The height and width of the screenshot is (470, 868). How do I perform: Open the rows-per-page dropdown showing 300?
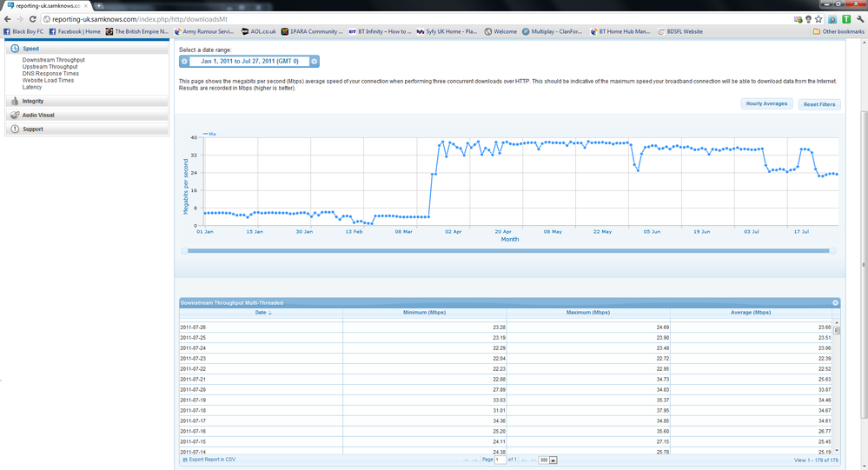tap(547, 460)
